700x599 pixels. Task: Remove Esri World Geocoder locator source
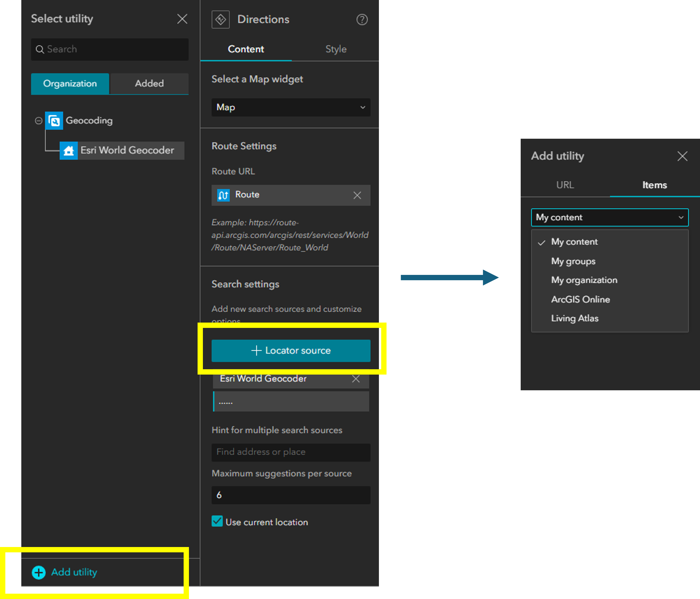tap(355, 379)
